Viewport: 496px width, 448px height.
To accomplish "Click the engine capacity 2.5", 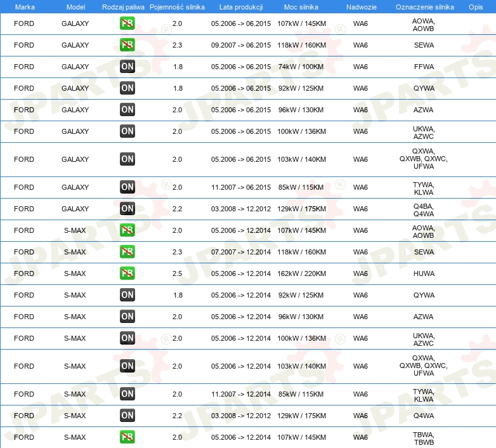I will click(x=177, y=273).
